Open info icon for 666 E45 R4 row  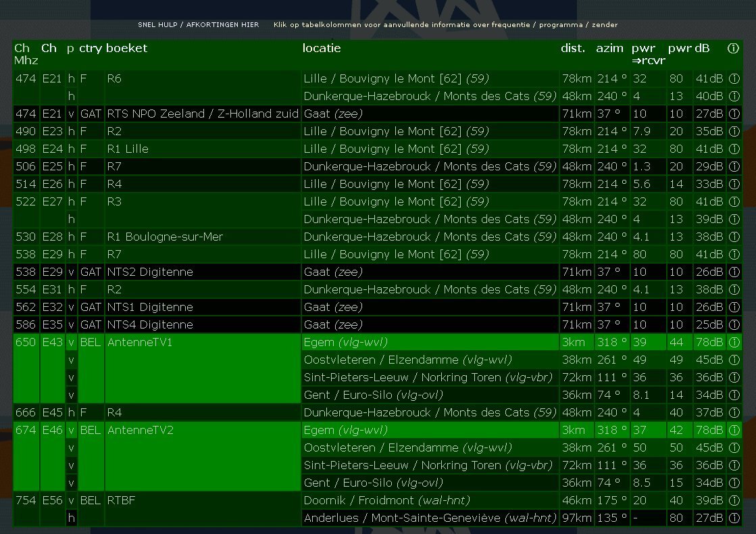pos(734,412)
